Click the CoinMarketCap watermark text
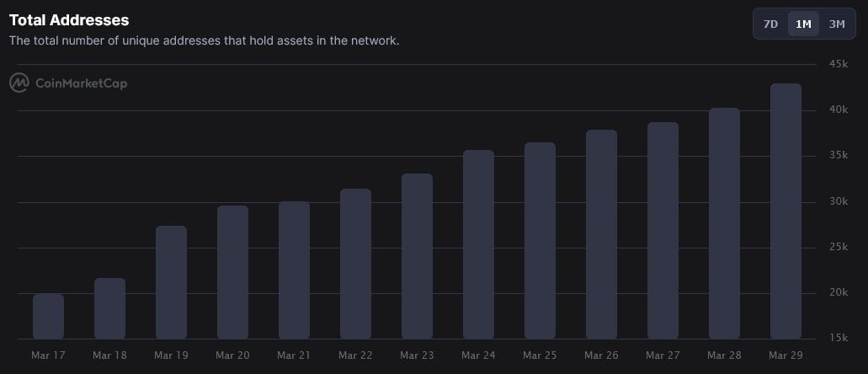This screenshot has height=374, width=868. pyautogui.click(x=82, y=83)
